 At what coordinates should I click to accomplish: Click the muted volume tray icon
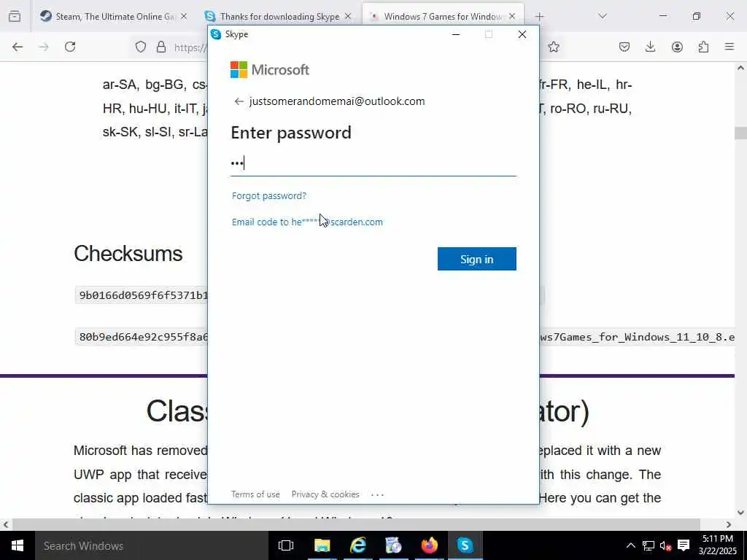click(665, 545)
